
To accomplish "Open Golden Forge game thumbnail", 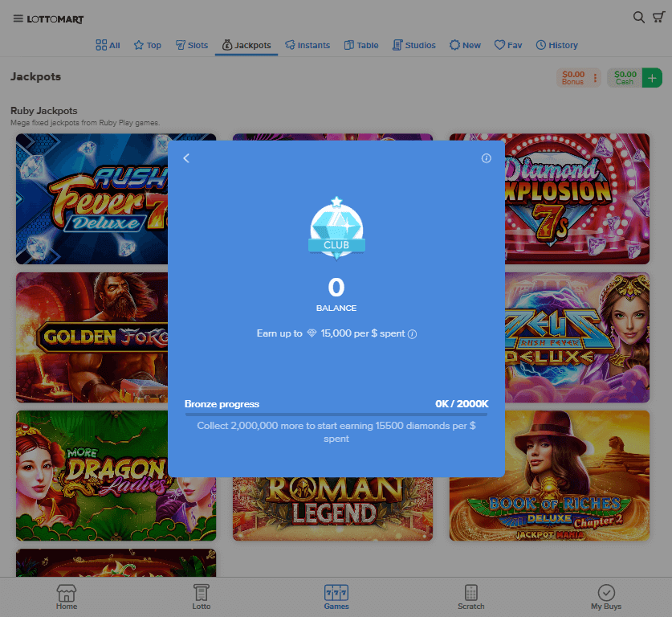I will tap(92, 337).
